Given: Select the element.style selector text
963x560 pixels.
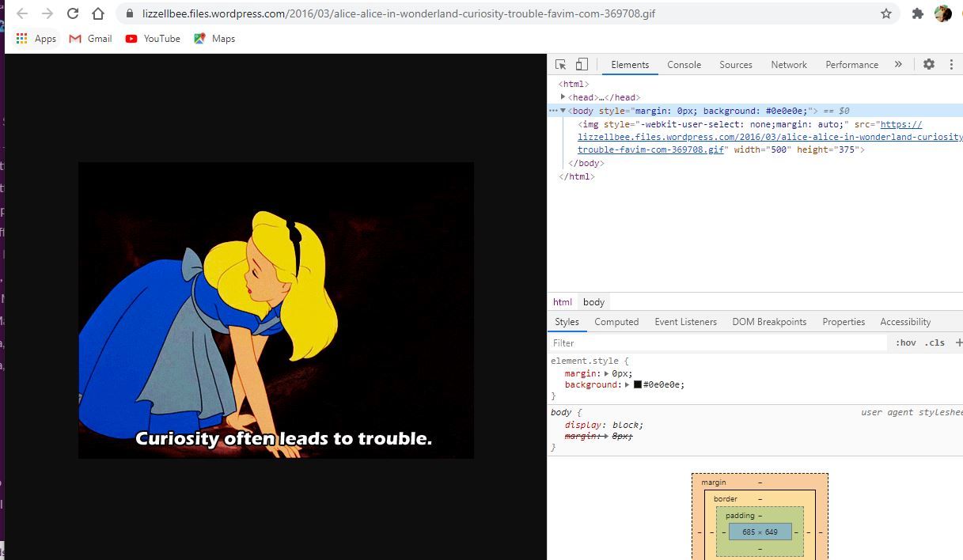Looking at the screenshot, I should [x=586, y=361].
